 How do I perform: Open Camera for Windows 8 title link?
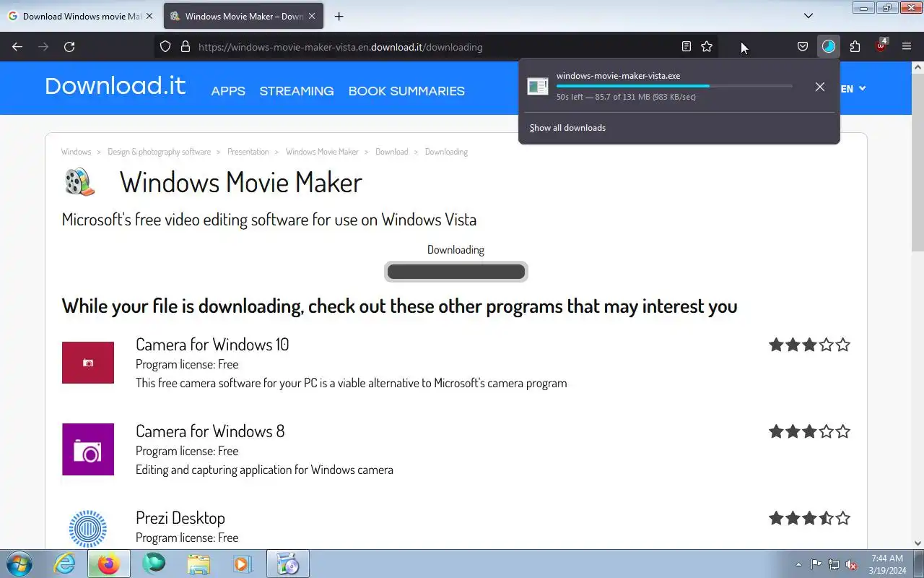click(210, 431)
